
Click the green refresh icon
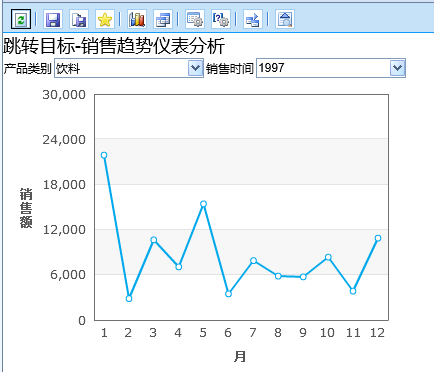click(21, 19)
